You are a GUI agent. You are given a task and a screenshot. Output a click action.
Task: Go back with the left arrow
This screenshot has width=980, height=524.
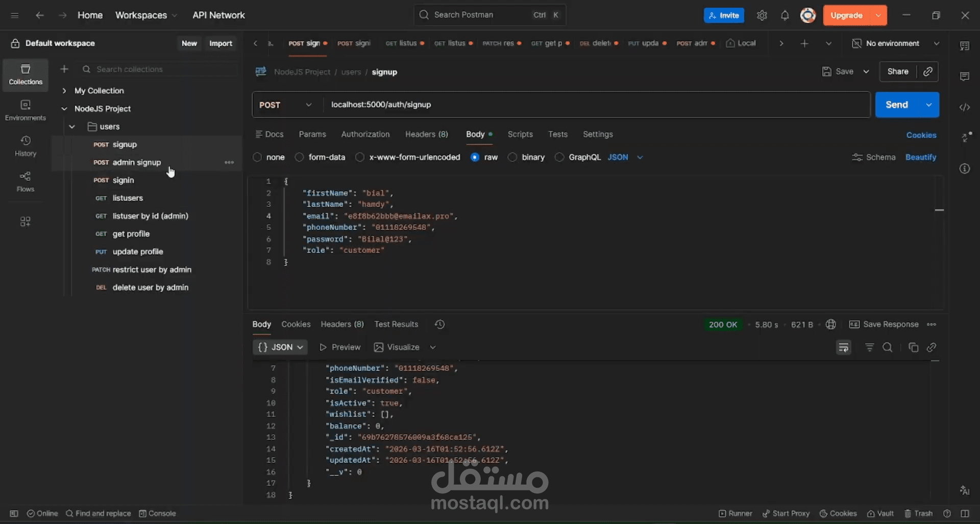click(x=39, y=15)
